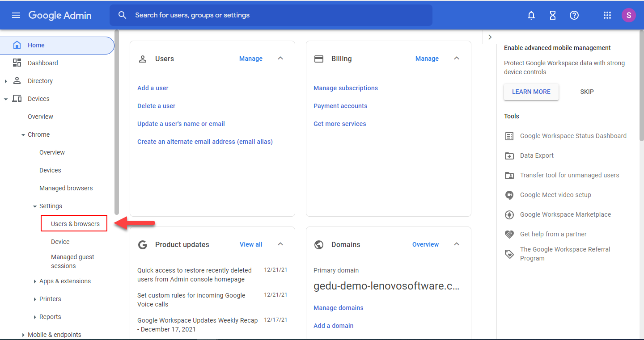Click the sidebar vertical scrollbar
The width and height of the screenshot is (644, 340).
coord(117,122)
